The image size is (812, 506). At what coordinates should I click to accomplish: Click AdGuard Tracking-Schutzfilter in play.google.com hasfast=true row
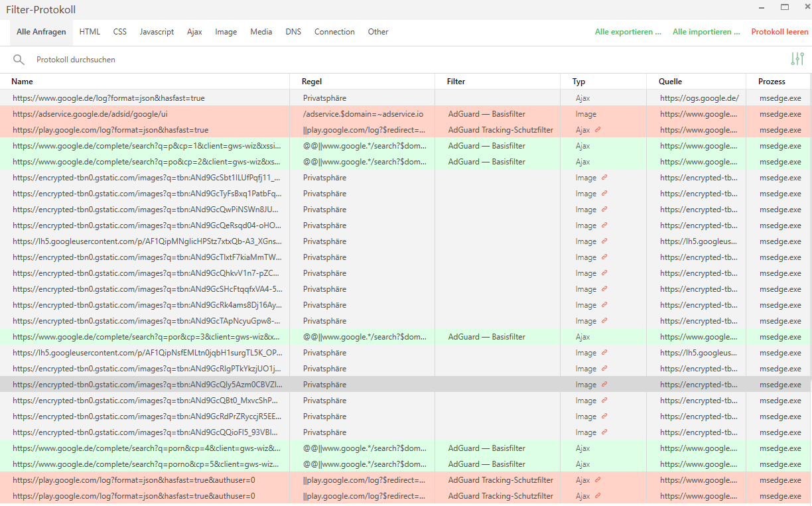[501, 130]
